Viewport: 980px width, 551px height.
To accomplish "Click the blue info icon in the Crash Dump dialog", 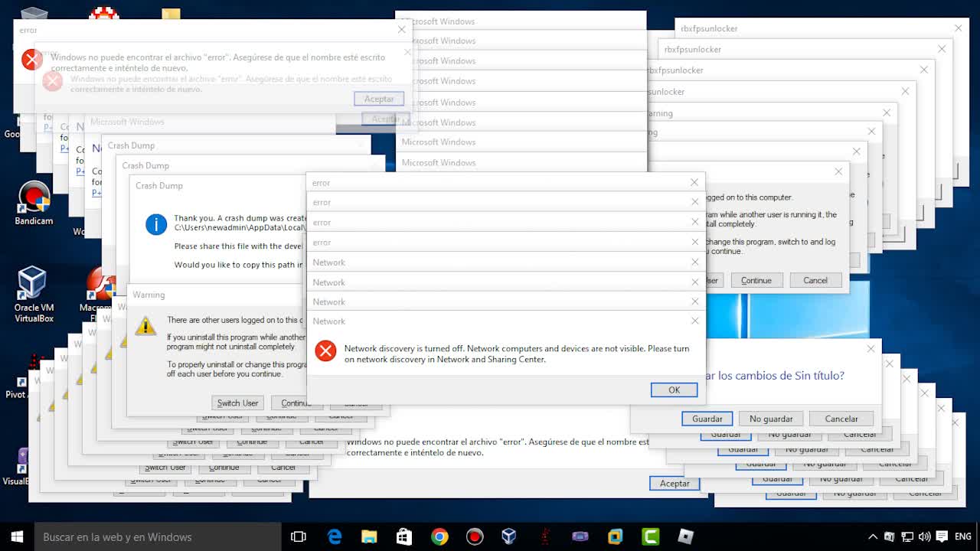I will click(156, 224).
